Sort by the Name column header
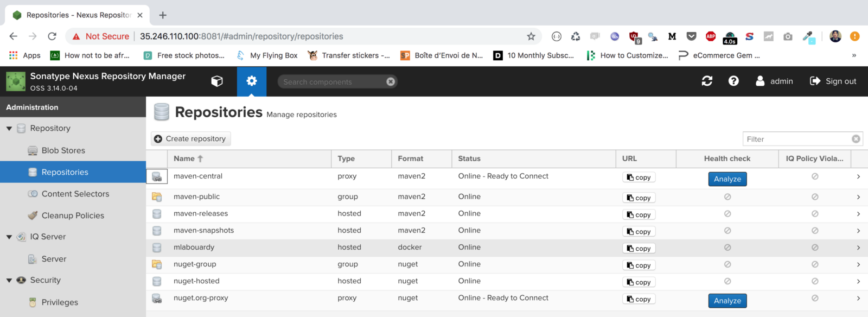The image size is (868, 317). (x=184, y=158)
